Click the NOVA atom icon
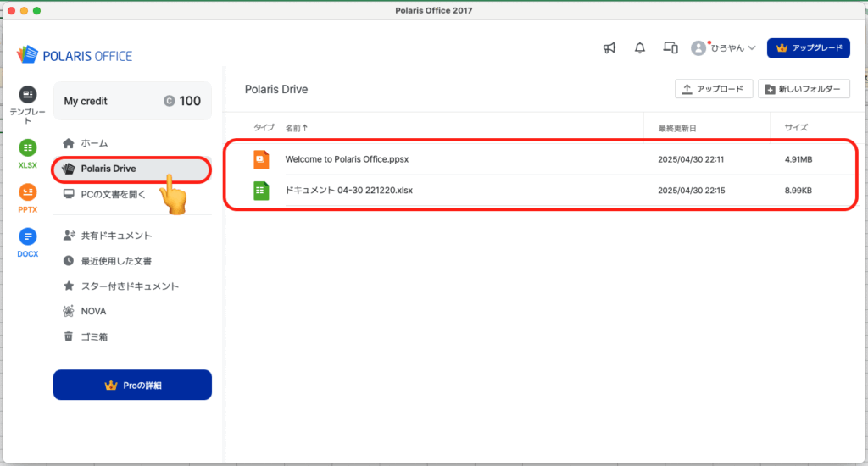This screenshot has width=868, height=466. point(69,311)
